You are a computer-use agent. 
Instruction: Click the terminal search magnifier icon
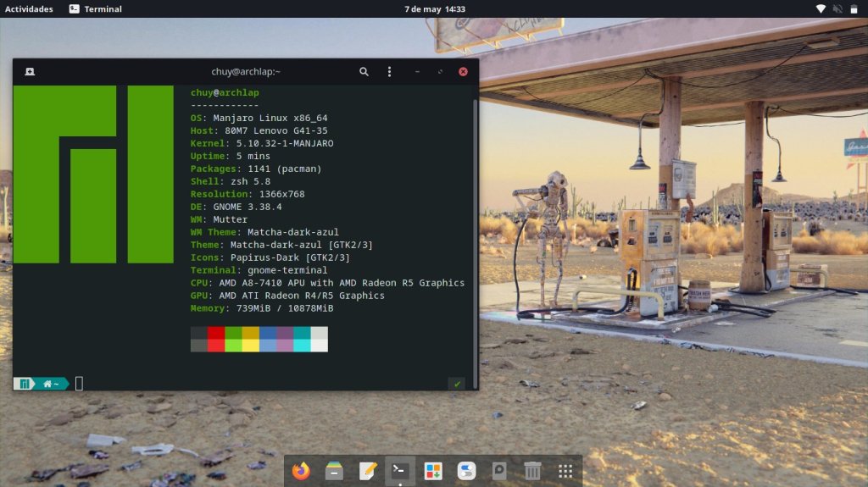[364, 72]
